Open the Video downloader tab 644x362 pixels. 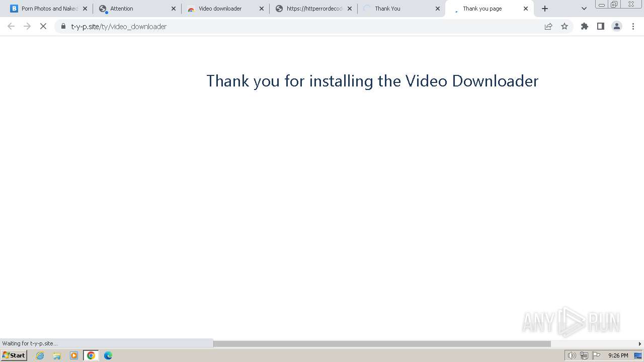(225, 9)
